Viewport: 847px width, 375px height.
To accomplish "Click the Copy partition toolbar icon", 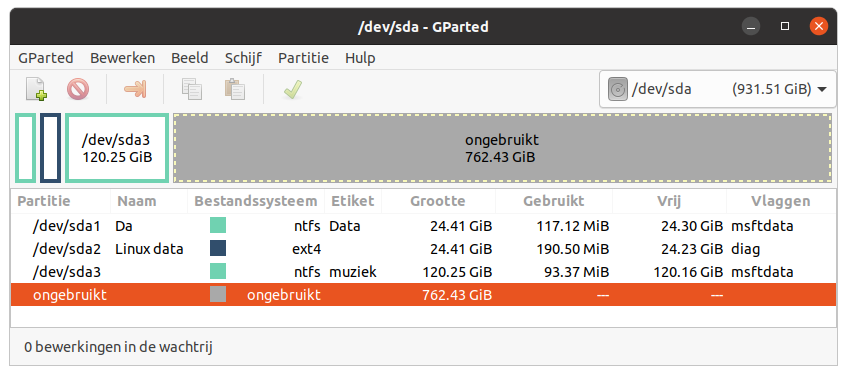I will click(x=192, y=89).
